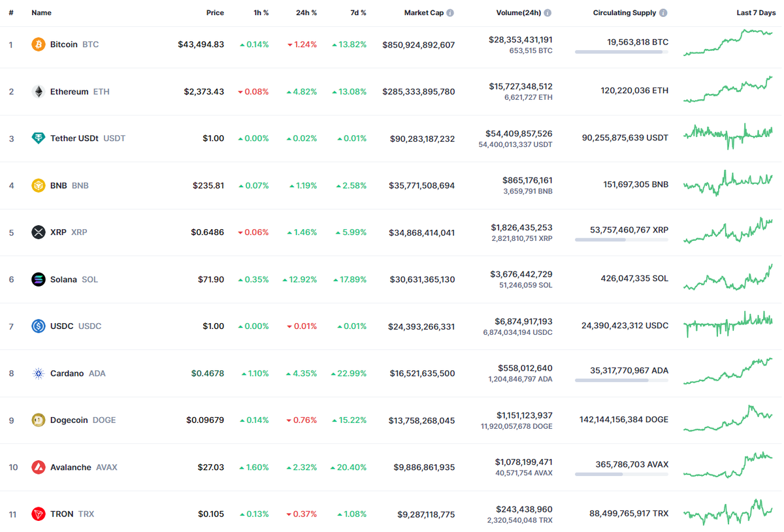Open the Avalanche name link
The width and height of the screenshot is (784, 532).
pos(71,467)
